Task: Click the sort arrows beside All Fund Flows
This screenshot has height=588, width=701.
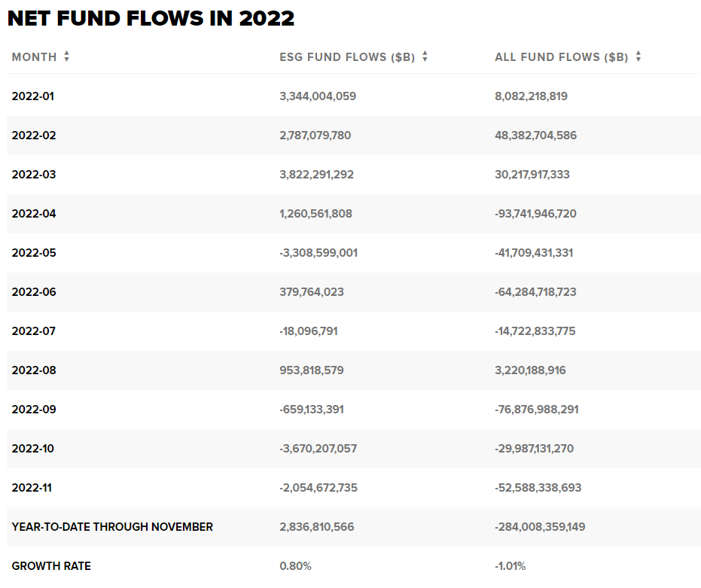Action: 639,56
